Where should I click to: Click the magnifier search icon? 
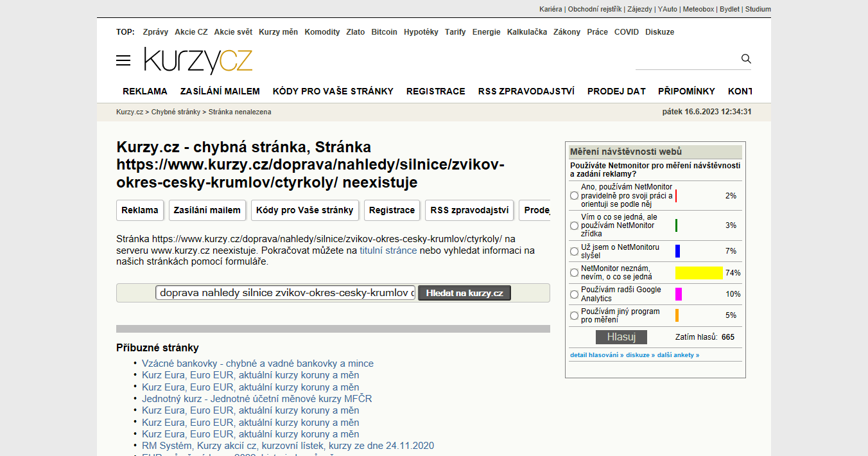[746, 58]
